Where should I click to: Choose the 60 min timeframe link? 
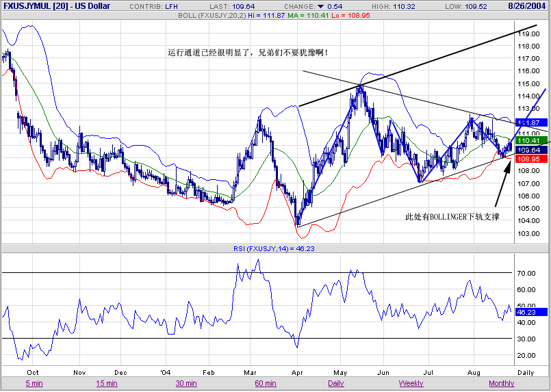[x=266, y=384]
